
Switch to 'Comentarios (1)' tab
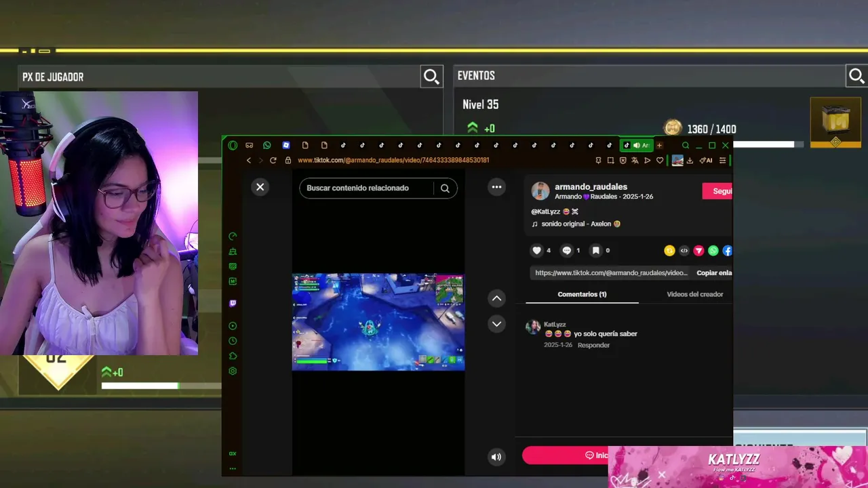[x=582, y=294]
